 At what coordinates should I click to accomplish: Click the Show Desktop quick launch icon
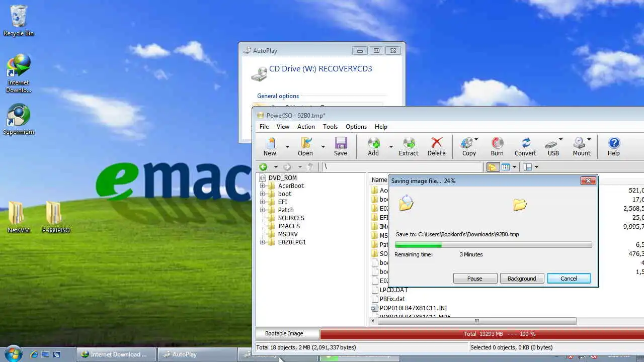[45, 354]
